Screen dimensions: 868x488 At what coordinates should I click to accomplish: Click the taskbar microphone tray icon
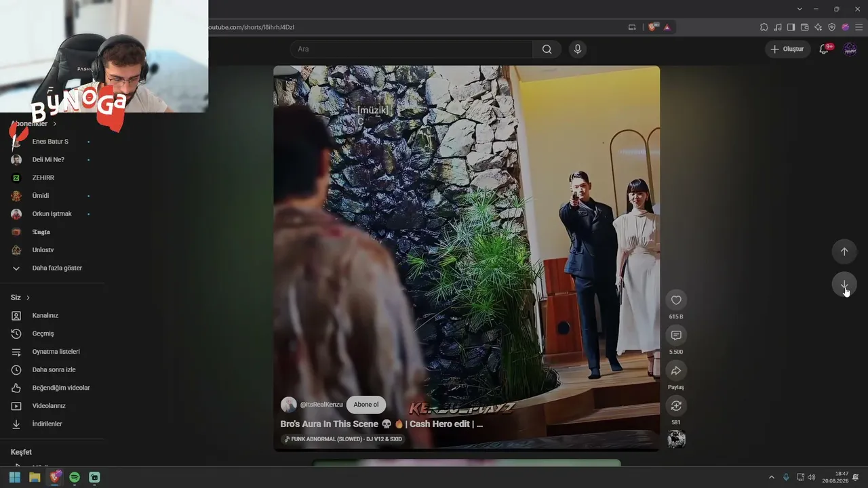tap(786, 477)
